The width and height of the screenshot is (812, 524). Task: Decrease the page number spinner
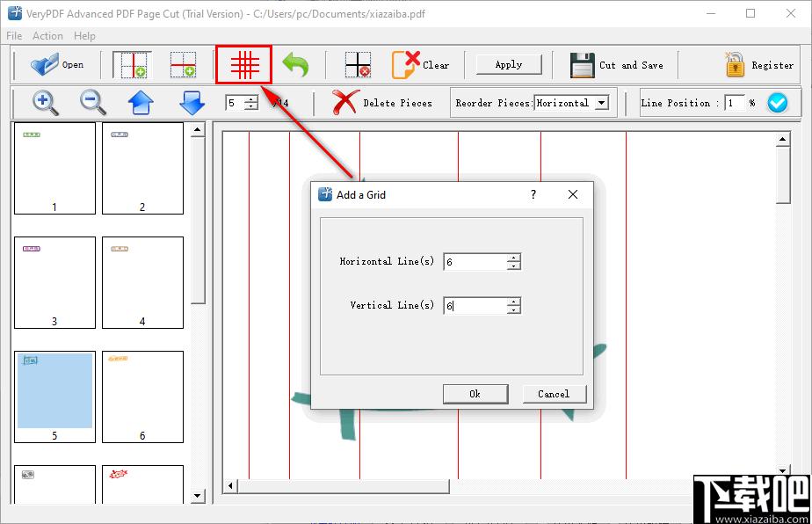250,106
